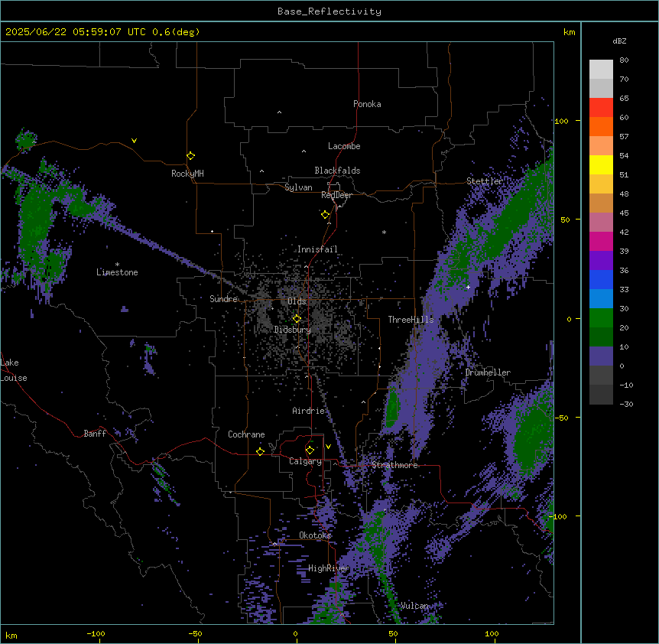
Task: Select the orange 60–57 dBZ swatch
Action: point(601,126)
